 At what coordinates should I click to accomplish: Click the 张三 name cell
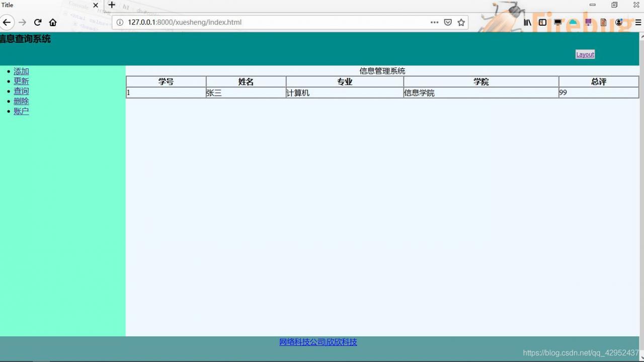[246, 93]
